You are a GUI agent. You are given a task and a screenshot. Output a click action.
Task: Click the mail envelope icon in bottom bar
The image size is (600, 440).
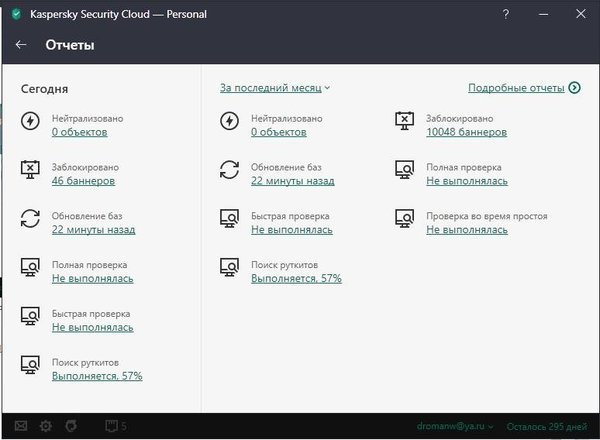tap(21, 427)
